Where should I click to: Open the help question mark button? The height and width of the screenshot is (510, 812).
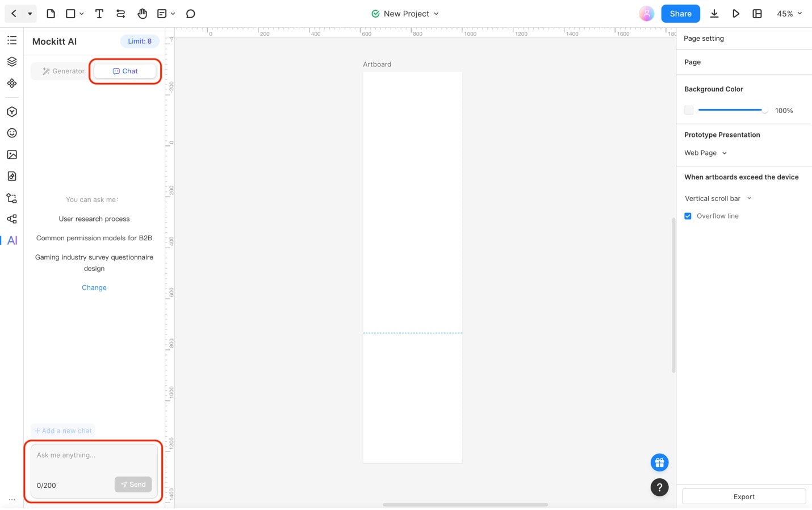tap(659, 487)
